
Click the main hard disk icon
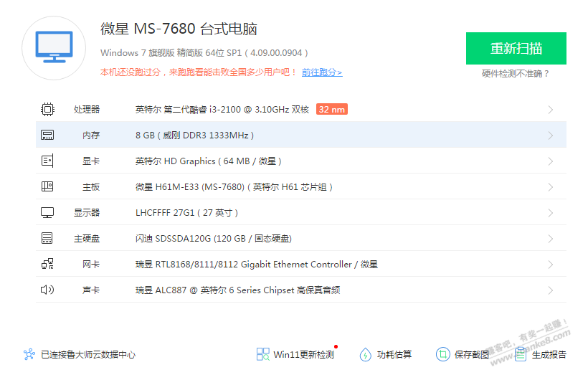(x=47, y=238)
